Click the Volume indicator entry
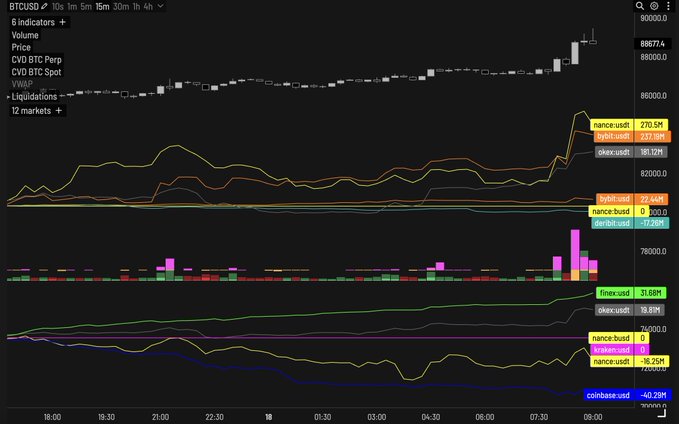 click(25, 35)
